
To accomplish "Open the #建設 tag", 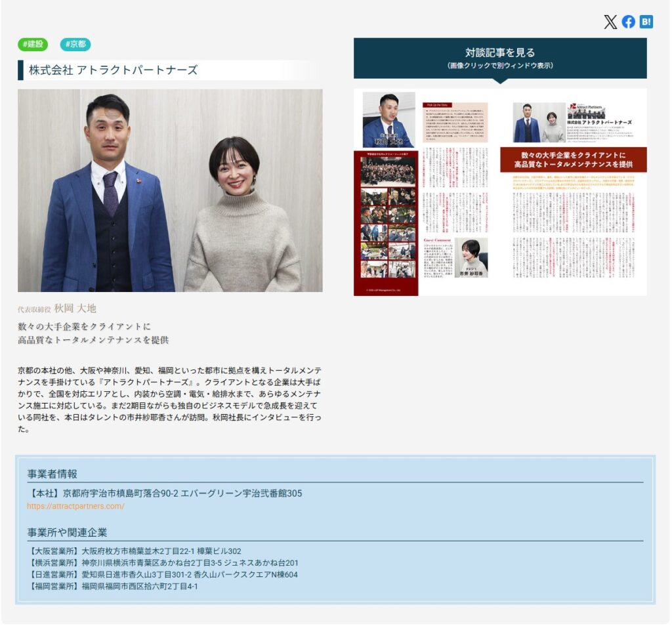I will [x=33, y=44].
